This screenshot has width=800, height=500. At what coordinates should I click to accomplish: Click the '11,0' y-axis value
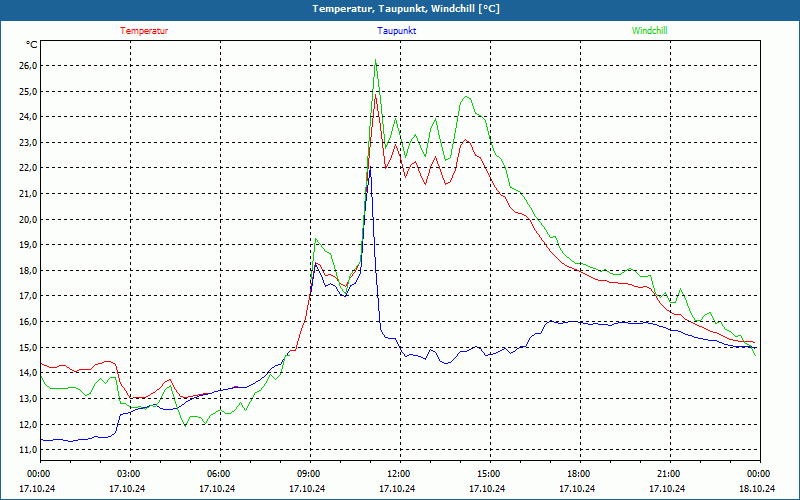pyautogui.click(x=28, y=450)
